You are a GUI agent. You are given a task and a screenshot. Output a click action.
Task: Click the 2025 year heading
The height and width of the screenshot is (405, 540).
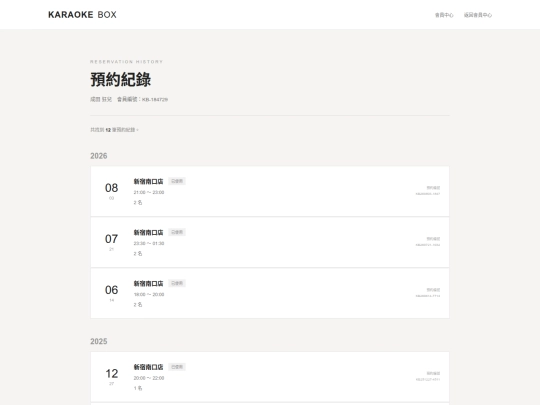(99, 341)
